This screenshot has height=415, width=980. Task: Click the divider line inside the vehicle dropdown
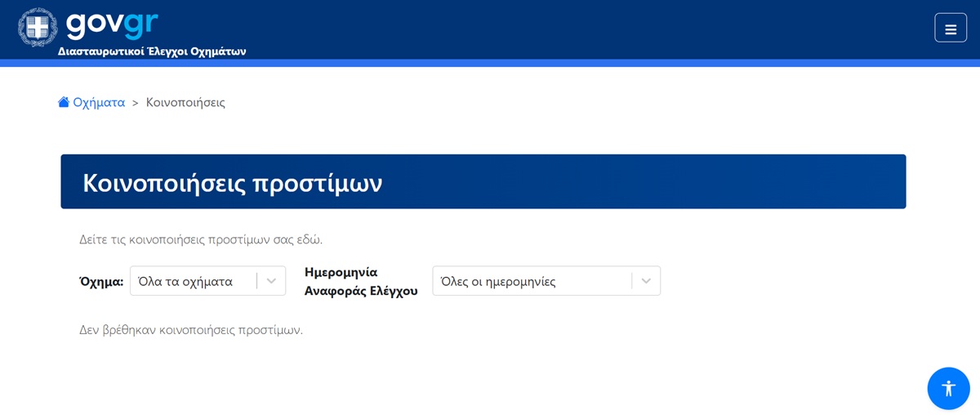tap(256, 281)
